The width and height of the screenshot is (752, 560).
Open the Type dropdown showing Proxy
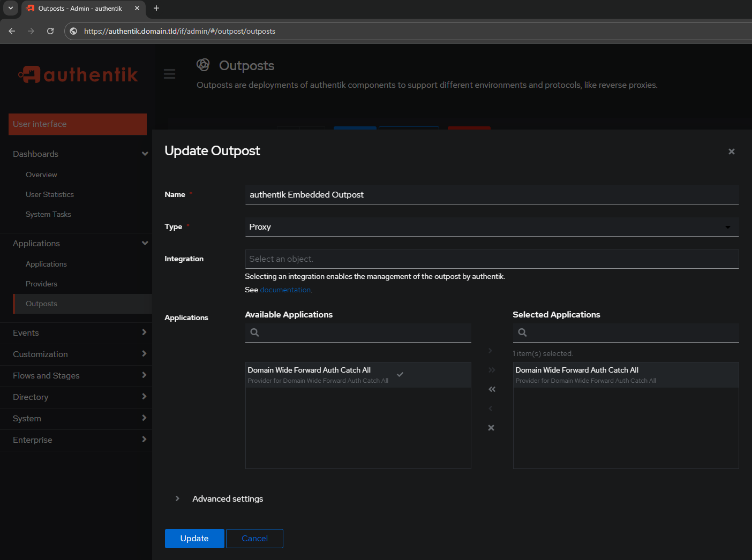492,226
